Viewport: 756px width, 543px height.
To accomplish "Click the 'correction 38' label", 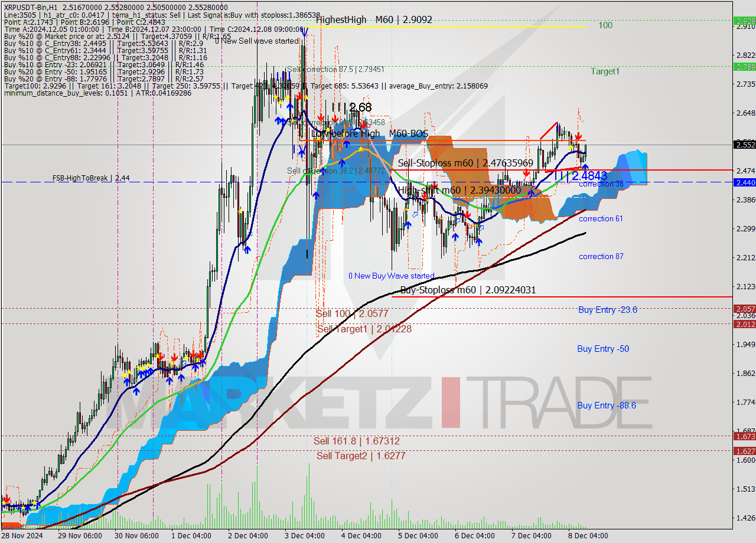I will tap(601, 184).
